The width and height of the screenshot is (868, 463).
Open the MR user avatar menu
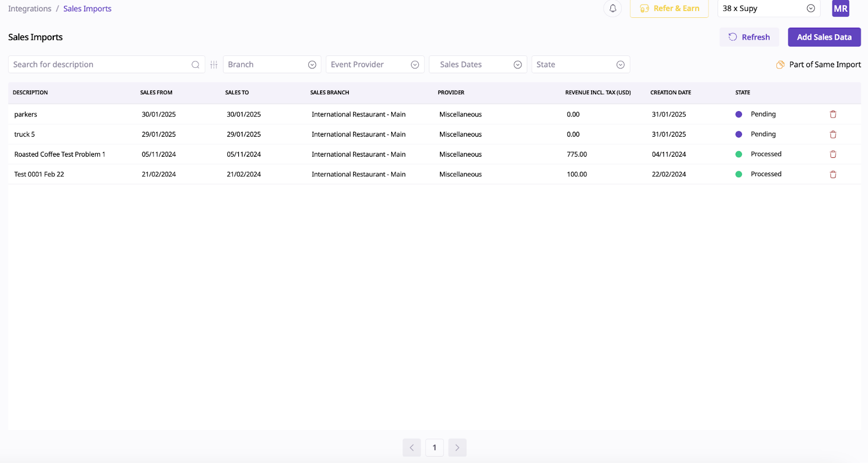[x=840, y=9]
